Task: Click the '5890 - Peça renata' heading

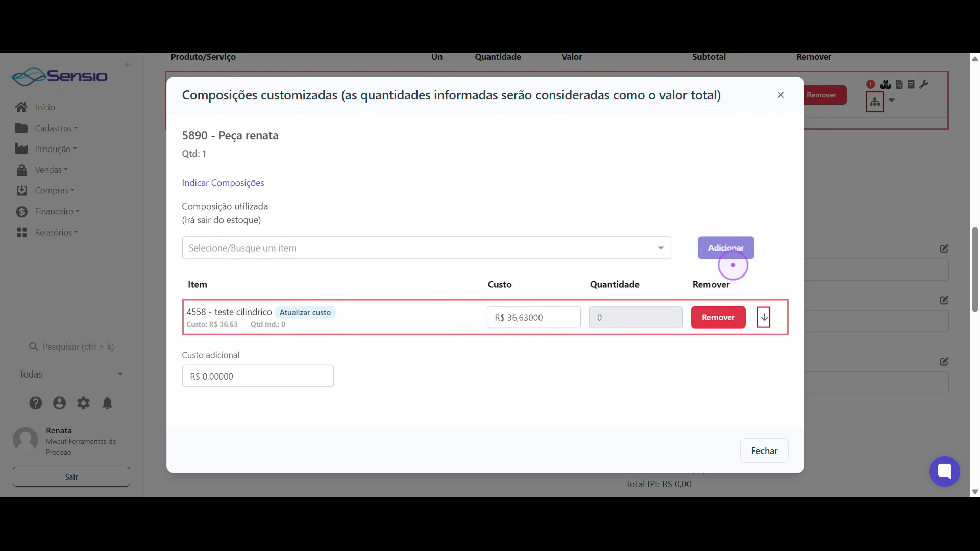Action: [230, 136]
